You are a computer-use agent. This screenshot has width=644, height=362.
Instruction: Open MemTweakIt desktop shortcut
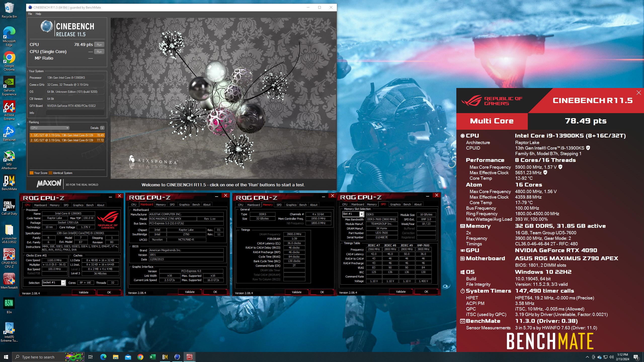[9, 281]
